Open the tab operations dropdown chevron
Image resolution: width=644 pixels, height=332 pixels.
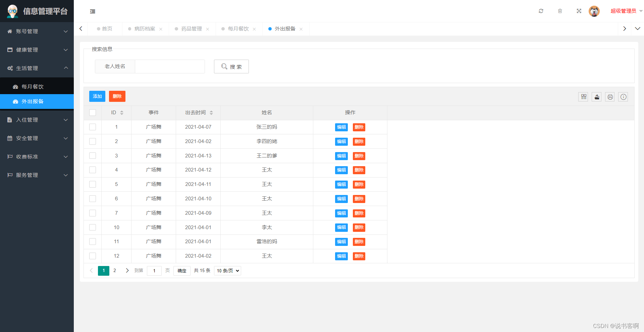[638, 29]
